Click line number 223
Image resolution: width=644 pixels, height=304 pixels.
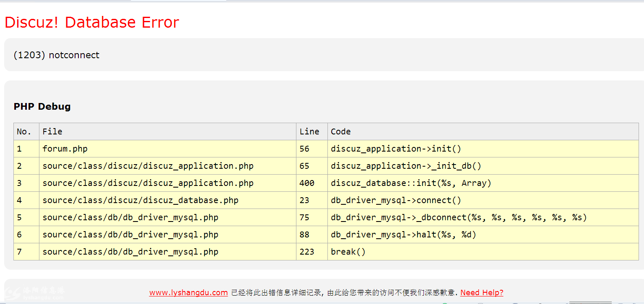pos(312,252)
